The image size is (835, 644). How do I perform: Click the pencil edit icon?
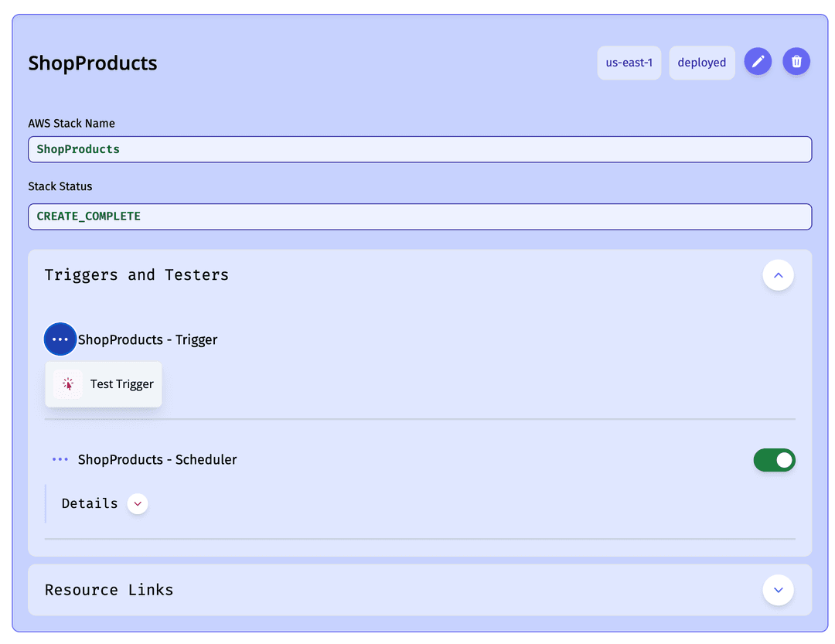[x=758, y=62]
